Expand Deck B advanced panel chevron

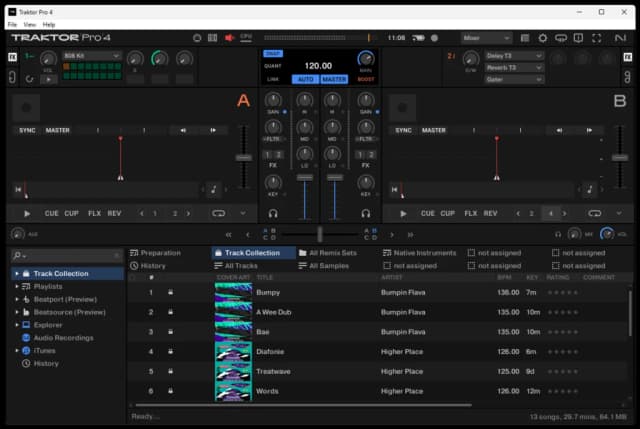619,213
